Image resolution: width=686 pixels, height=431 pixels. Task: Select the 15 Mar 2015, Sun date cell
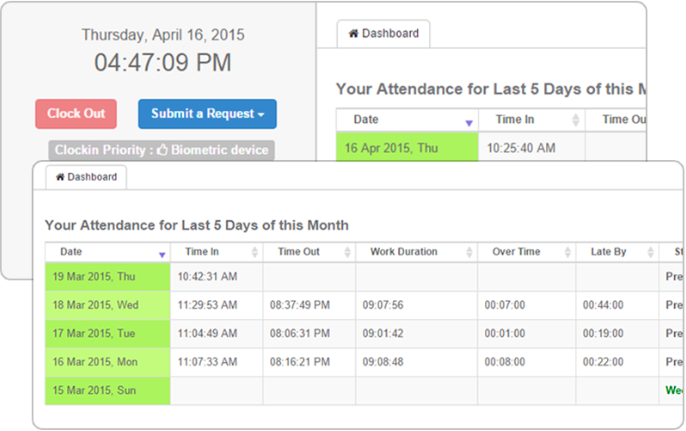[108, 390]
